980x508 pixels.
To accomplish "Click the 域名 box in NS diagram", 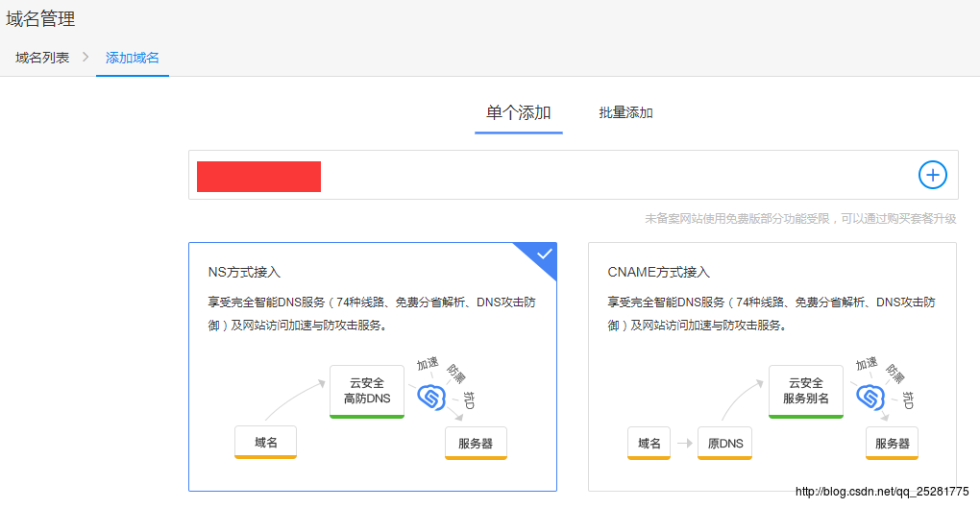I will pos(266,443).
